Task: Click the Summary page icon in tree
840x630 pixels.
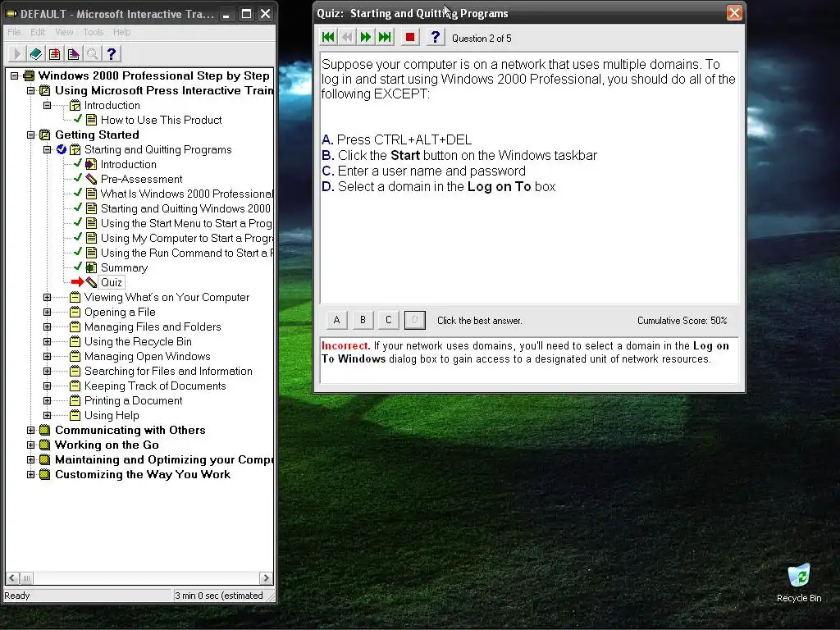Action: [92, 268]
